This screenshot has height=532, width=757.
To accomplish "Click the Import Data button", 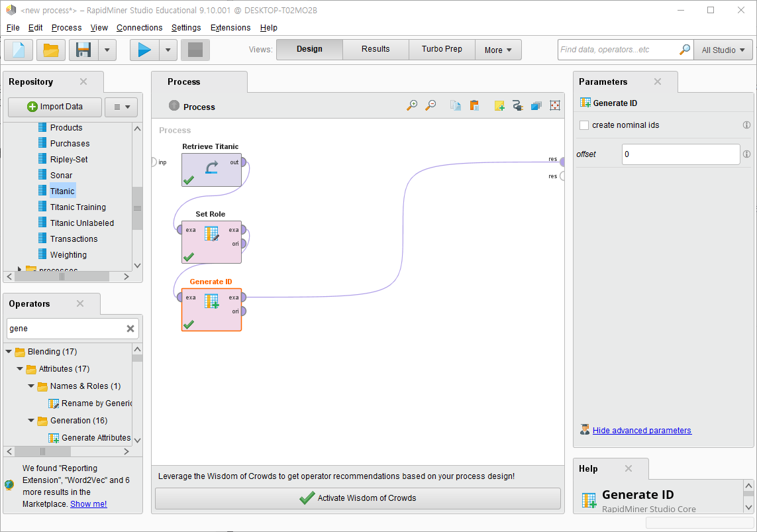I will click(x=55, y=107).
